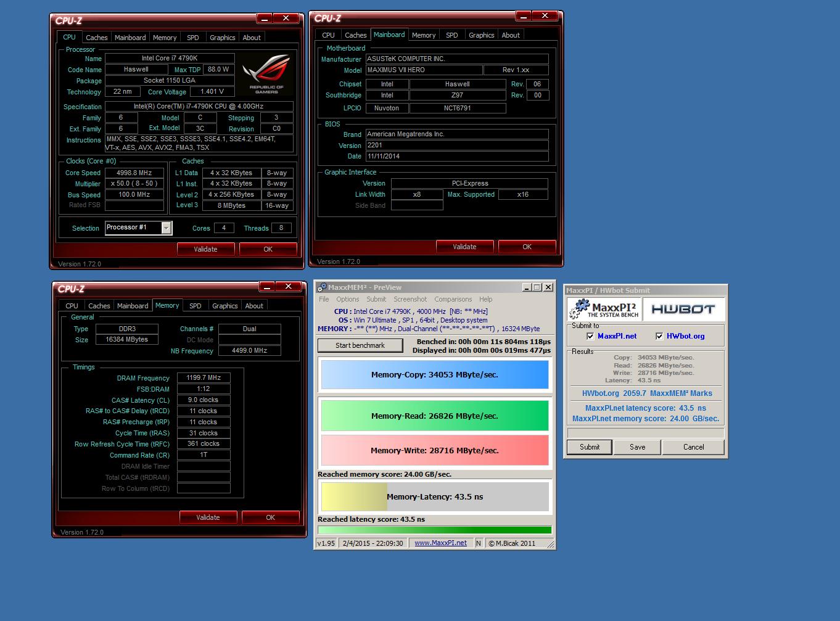The height and width of the screenshot is (621, 840).
Task: Open Mainboard tab in Memory CPU-Z window
Action: (x=133, y=306)
